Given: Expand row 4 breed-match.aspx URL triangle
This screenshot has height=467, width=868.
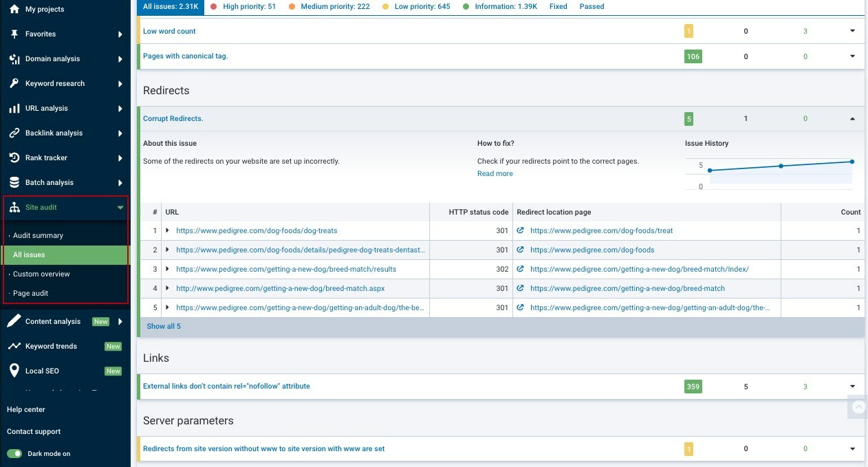Looking at the screenshot, I should [x=167, y=288].
